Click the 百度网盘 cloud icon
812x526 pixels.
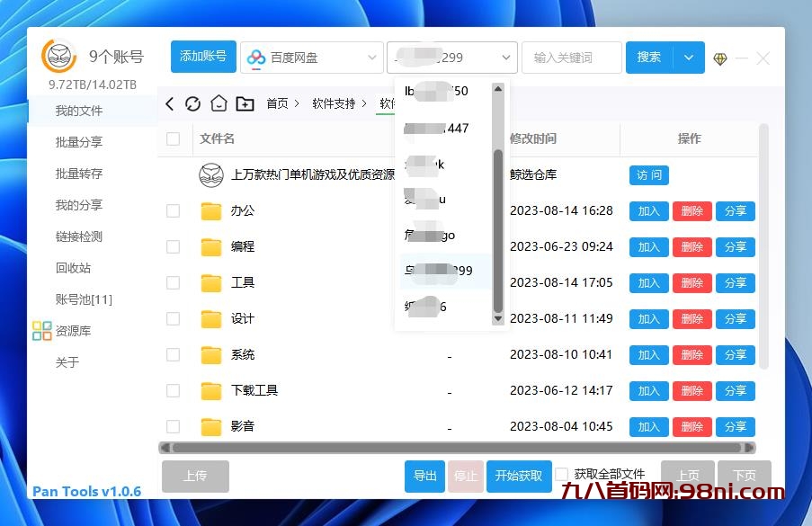(x=257, y=57)
